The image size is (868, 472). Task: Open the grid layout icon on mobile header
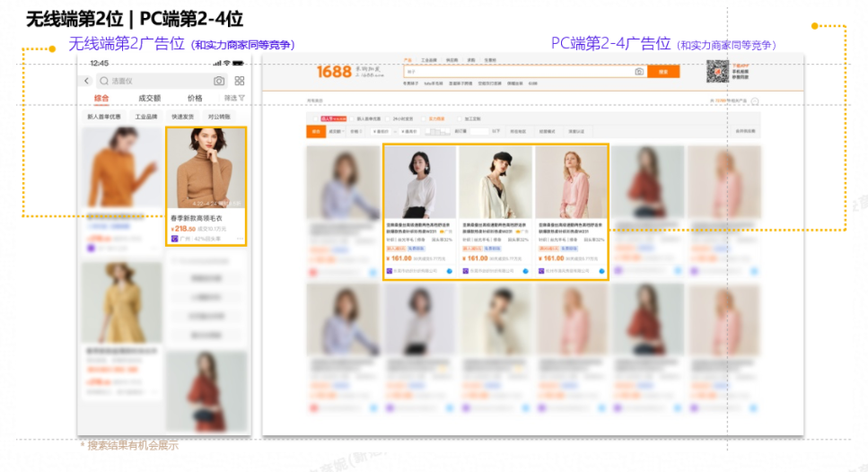point(240,81)
